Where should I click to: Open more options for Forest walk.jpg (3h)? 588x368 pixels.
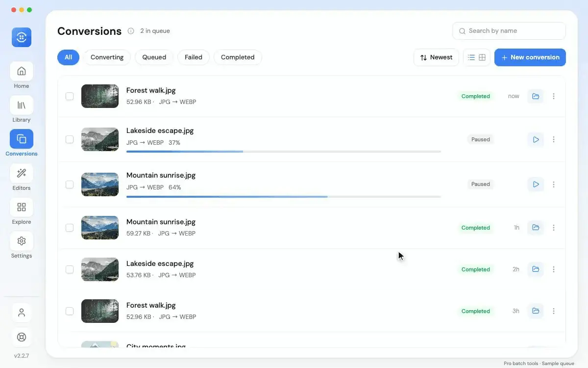554,311
